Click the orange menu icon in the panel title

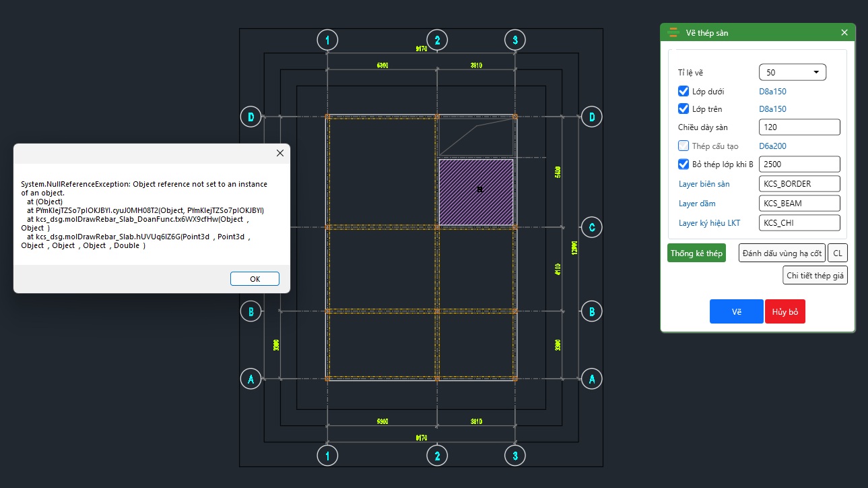point(672,32)
